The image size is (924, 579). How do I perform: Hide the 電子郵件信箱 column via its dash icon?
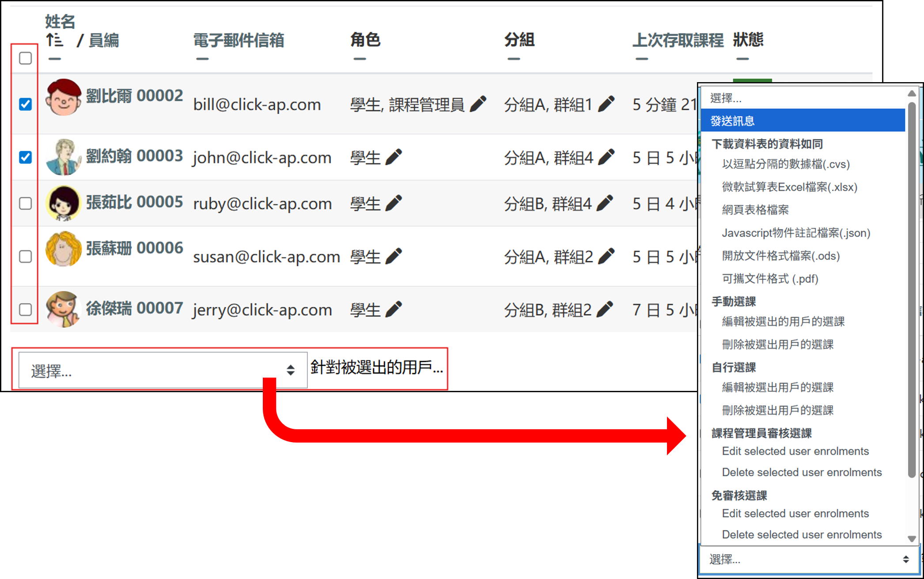coord(202,59)
